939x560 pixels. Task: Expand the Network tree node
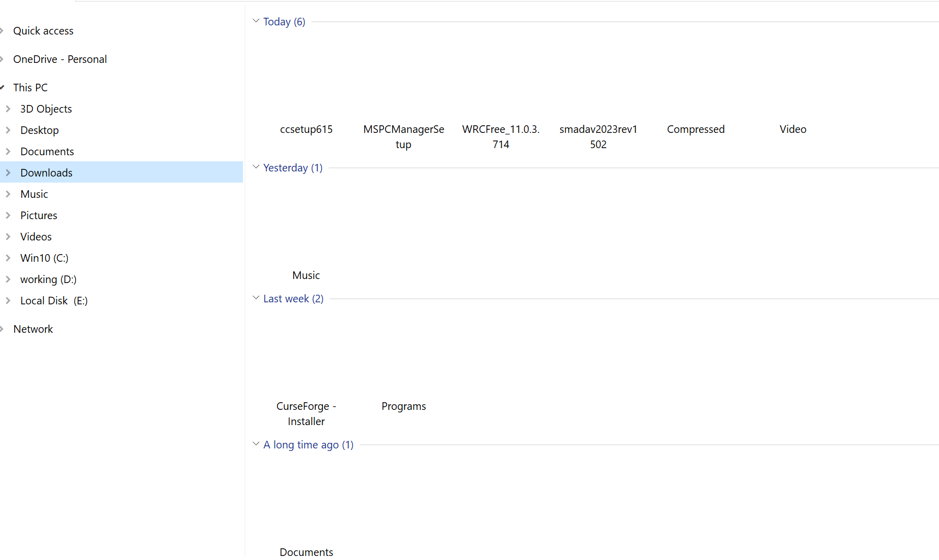click(x=2, y=329)
